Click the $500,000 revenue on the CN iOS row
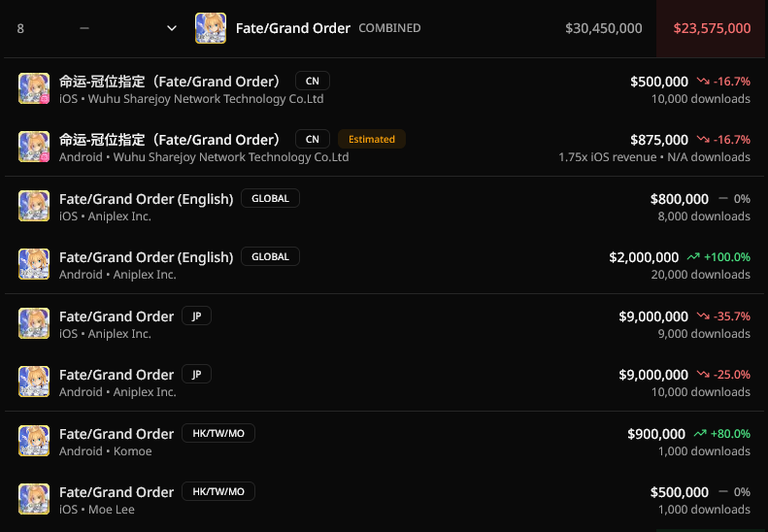The width and height of the screenshot is (768, 532). tap(659, 82)
